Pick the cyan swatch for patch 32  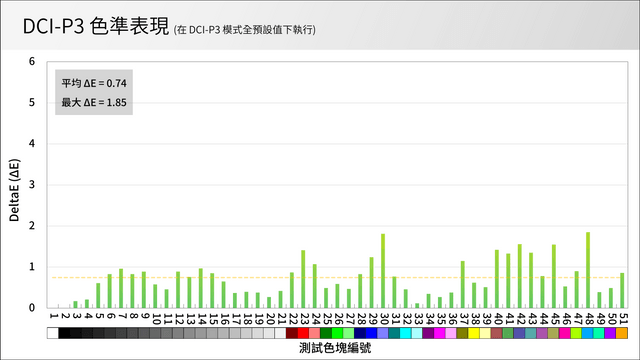point(406,333)
